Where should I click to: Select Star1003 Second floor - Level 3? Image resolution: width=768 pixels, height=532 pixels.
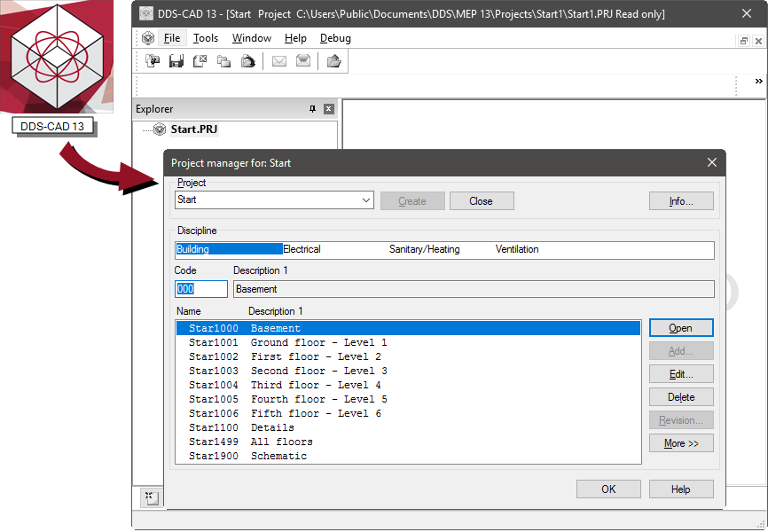(408, 371)
